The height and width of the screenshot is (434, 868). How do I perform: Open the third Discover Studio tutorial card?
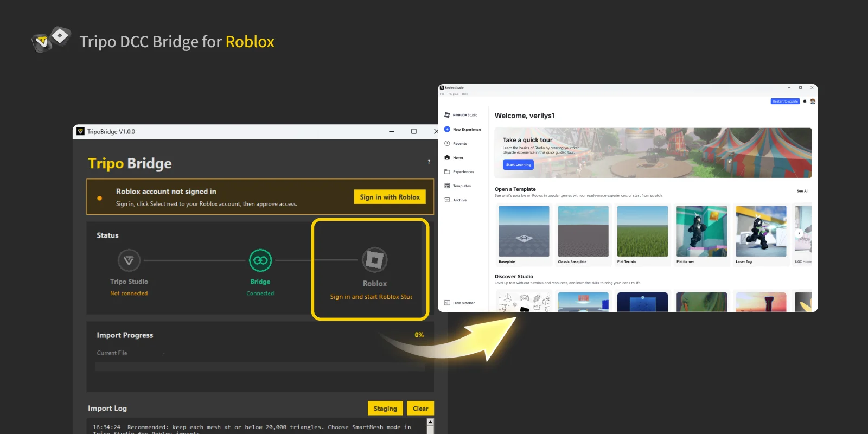(642, 302)
